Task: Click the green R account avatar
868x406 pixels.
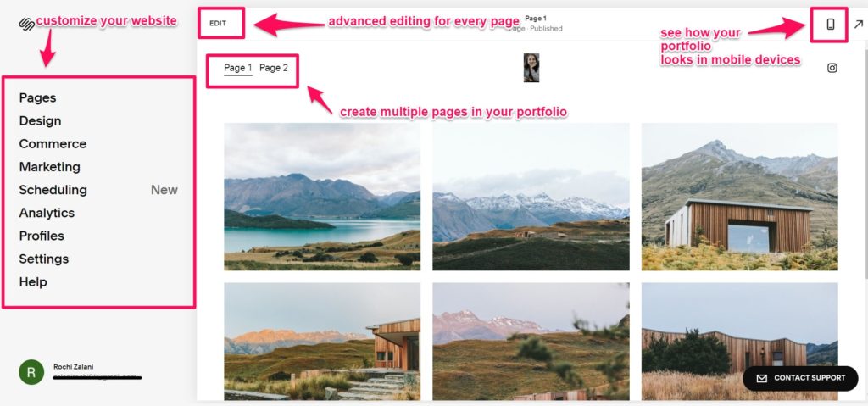Action: [x=31, y=372]
